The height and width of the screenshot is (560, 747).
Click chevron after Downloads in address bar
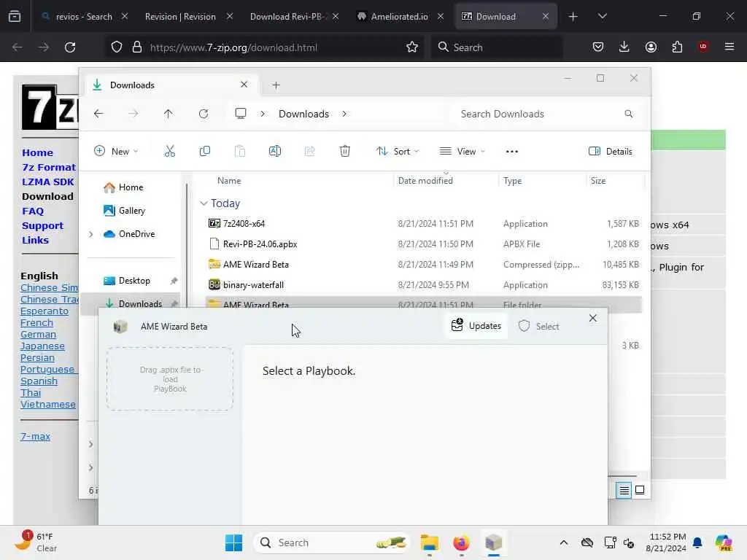344,114
